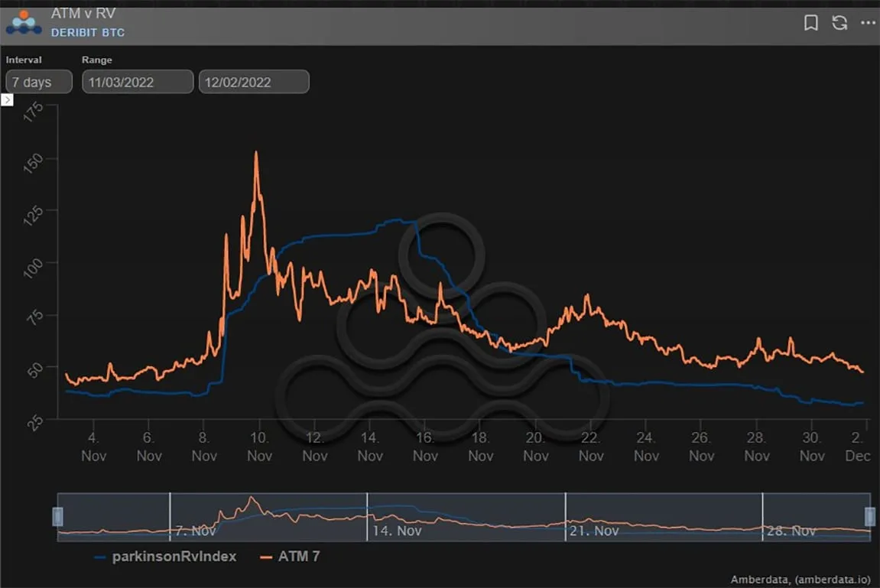Refresh the chart data
The width and height of the screenshot is (880, 588).
click(839, 22)
